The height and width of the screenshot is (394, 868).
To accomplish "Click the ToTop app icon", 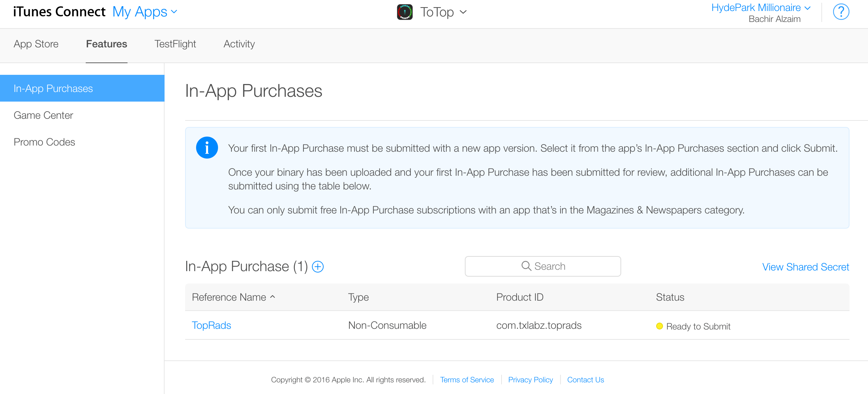I will point(405,12).
